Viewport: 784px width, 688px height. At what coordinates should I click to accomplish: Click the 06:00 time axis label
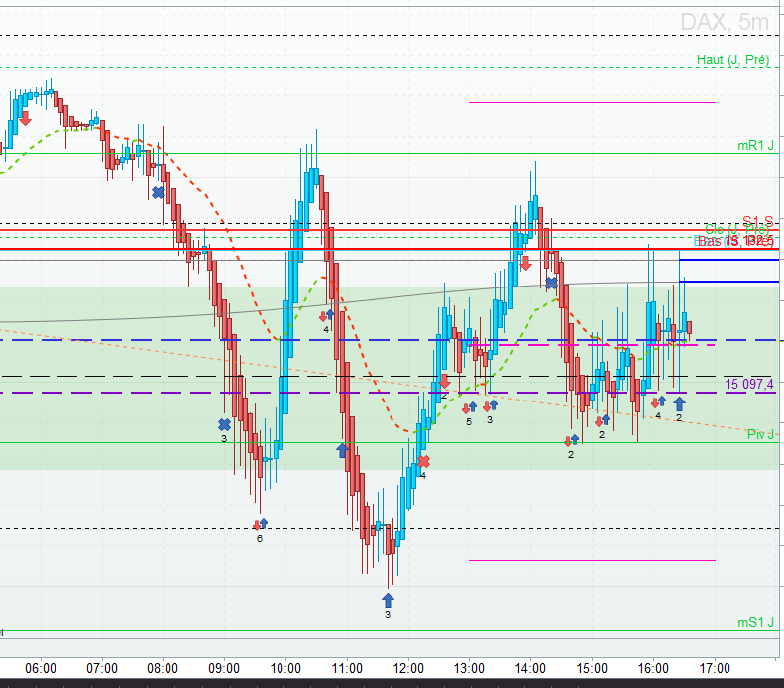(41, 668)
